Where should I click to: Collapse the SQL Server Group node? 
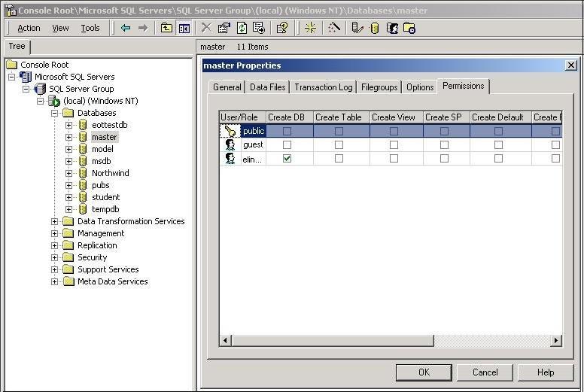(26, 89)
